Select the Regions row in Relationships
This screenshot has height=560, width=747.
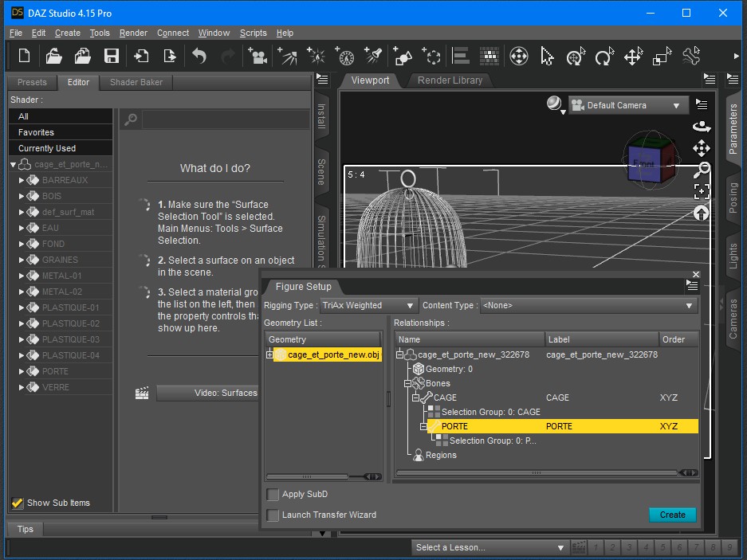[x=547, y=455]
